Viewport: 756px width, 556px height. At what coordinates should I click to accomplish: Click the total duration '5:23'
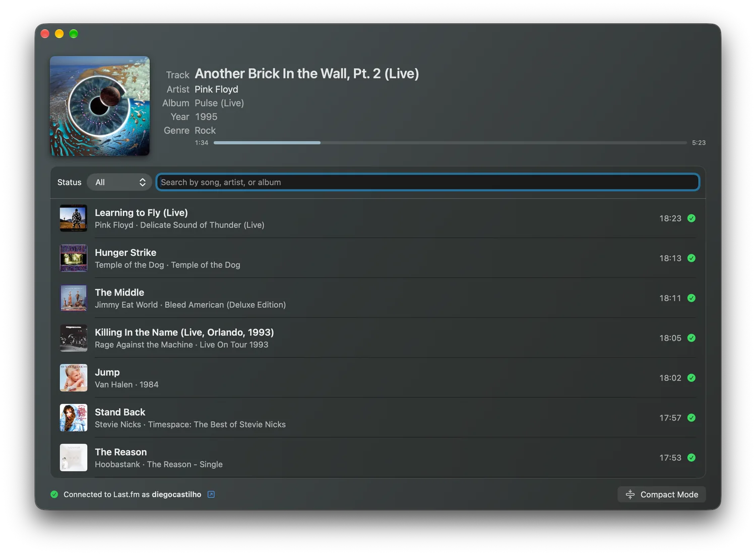tap(699, 143)
